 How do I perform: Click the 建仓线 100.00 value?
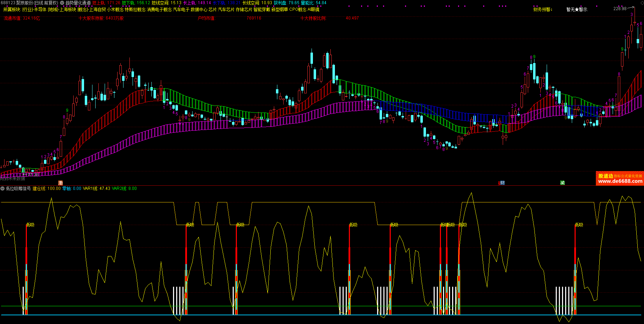pyautogui.click(x=47, y=188)
